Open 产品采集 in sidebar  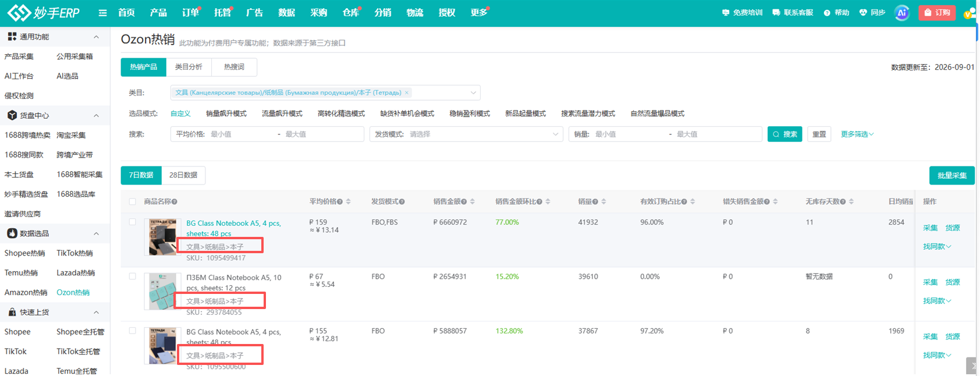click(x=19, y=56)
